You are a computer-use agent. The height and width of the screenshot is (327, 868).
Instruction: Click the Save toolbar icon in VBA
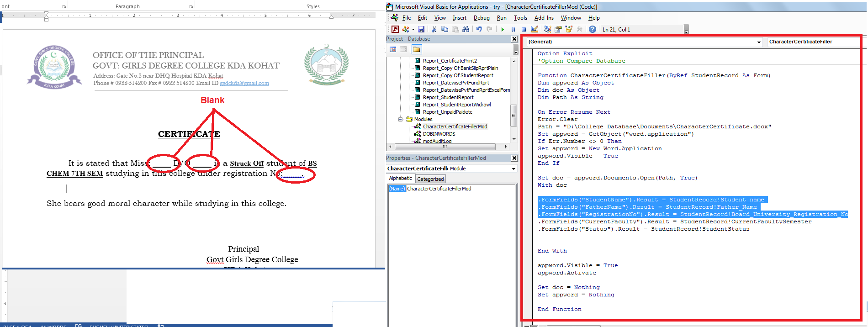[421, 29]
